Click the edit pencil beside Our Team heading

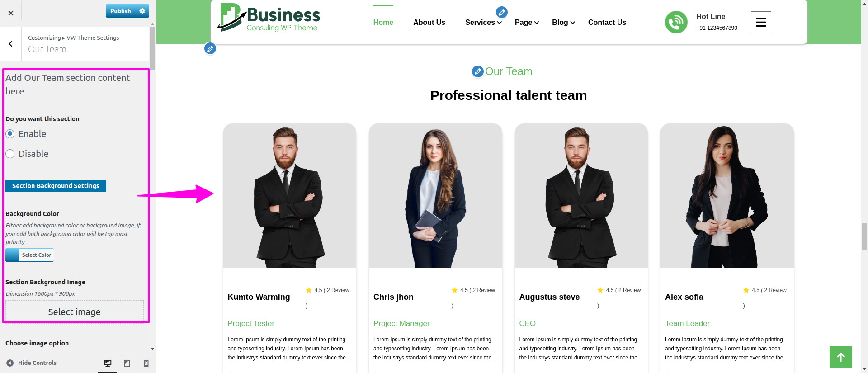pyautogui.click(x=477, y=71)
